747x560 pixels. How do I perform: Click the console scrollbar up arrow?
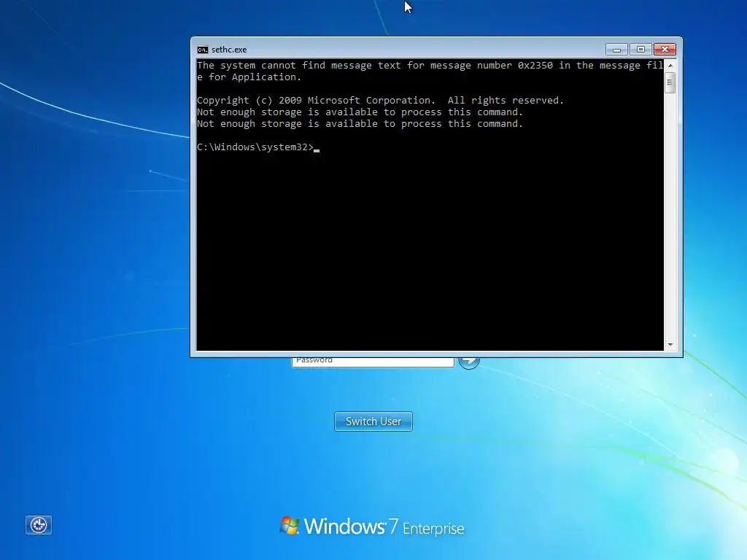670,65
